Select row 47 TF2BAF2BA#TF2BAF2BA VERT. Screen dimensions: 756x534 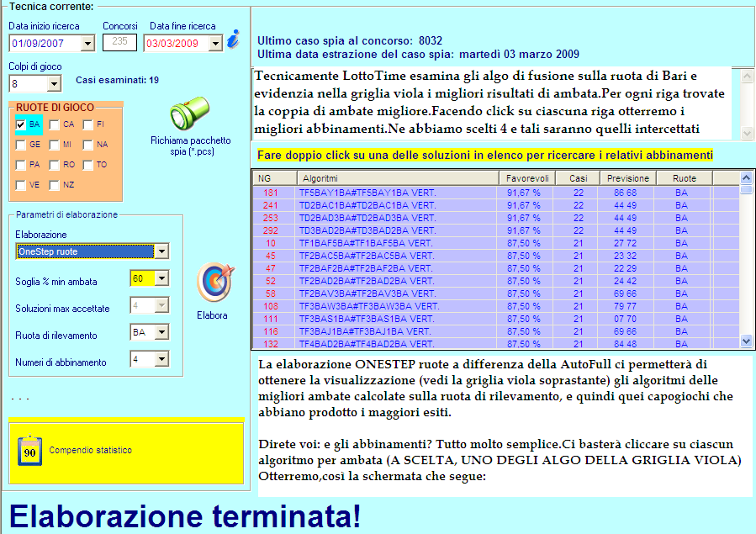coord(495,268)
